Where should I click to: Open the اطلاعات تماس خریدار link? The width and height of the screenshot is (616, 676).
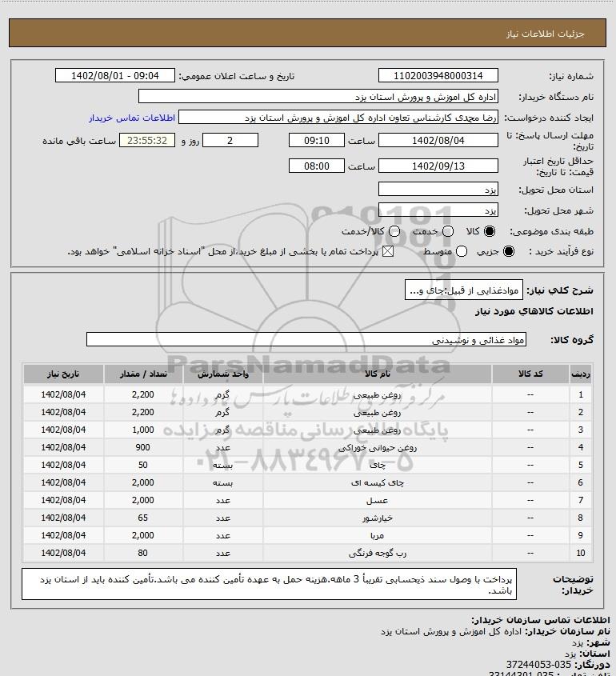[x=132, y=118]
